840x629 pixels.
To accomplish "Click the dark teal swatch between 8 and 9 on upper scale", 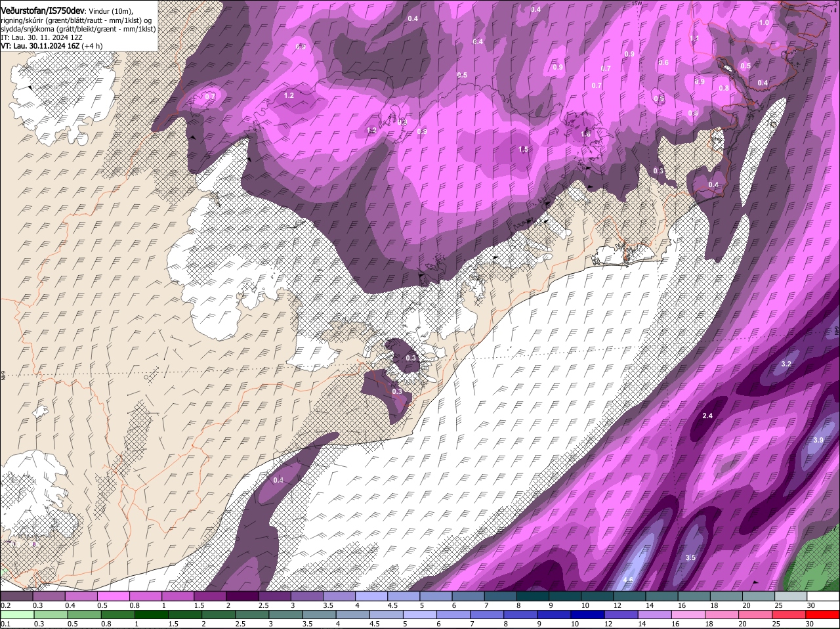I will [533, 596].
